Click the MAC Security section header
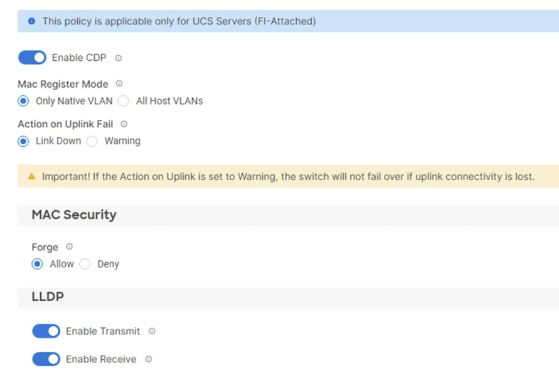Screen dimensions: 559x392 (74, 215)
